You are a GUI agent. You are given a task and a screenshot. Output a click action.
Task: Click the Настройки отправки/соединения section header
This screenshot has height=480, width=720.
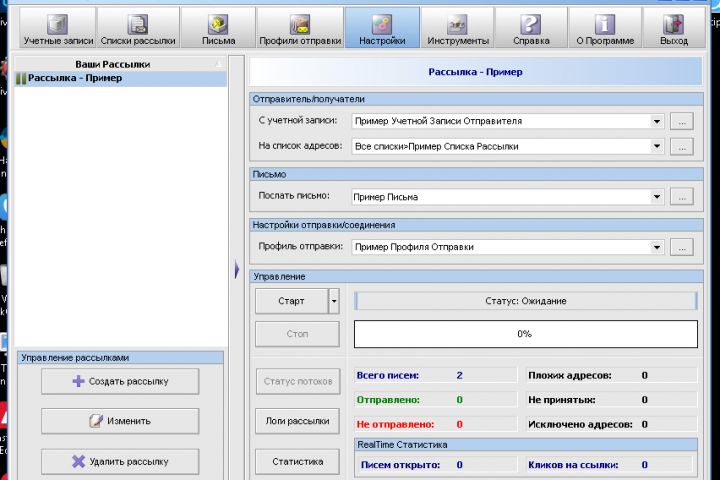pos(476,225)
